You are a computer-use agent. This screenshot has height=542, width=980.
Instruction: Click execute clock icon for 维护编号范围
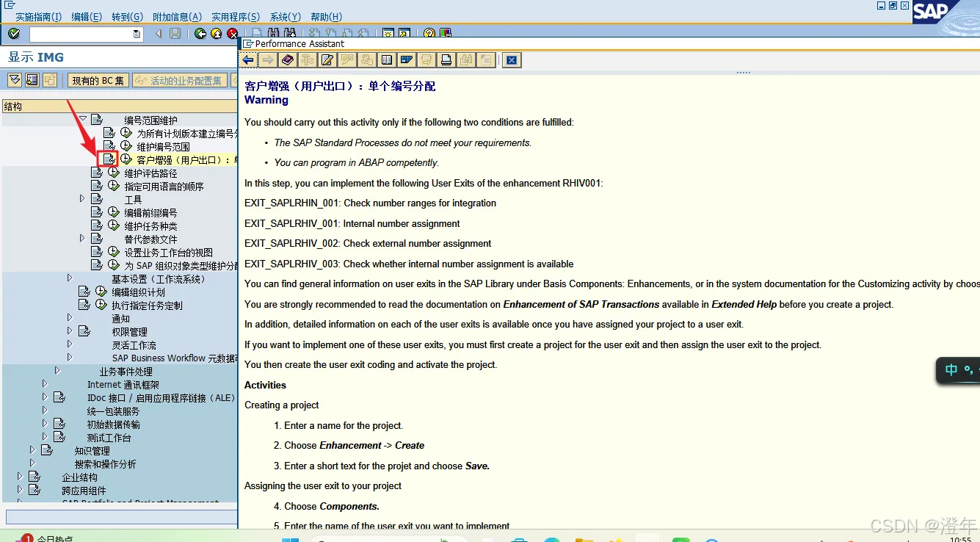pos(126,146)
